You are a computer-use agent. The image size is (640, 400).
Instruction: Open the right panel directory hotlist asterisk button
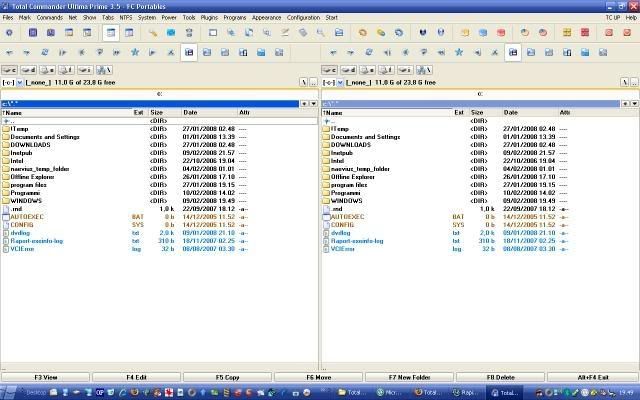pyautogui.click(x=625, y=104)
